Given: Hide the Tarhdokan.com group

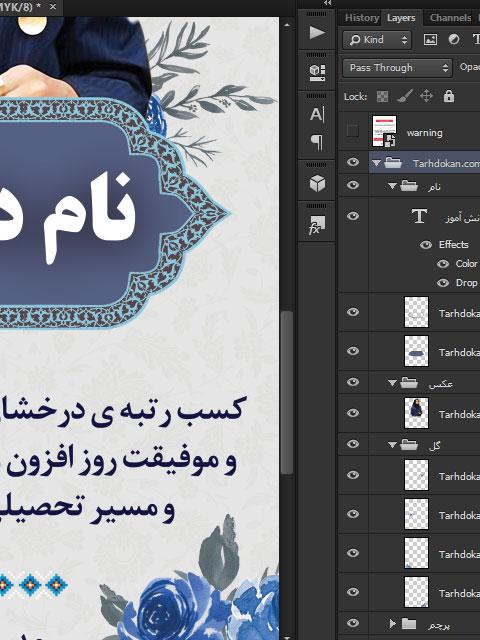Looking at the screenshot, I should tap(353, 162).
